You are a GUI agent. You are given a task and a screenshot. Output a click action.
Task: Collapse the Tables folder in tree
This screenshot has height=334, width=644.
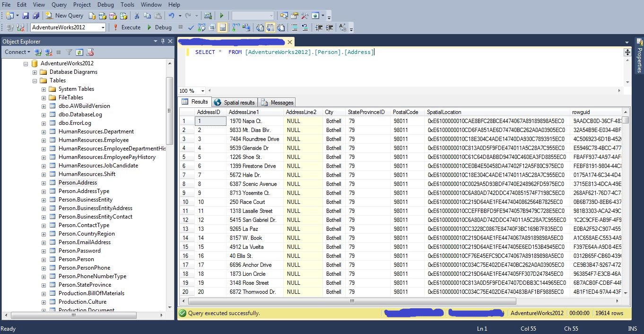(35, 80)
